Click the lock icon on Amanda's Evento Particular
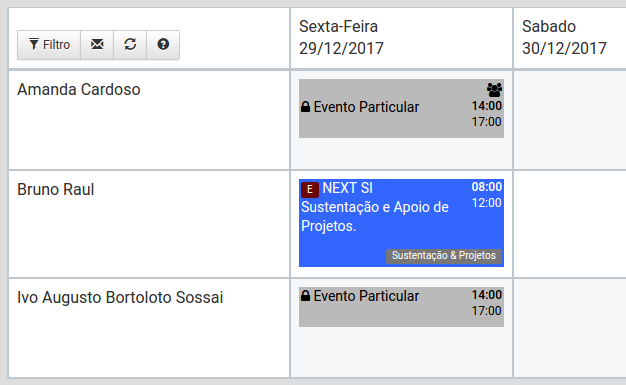This screenshot has width=626, height=385. [305, 107]
